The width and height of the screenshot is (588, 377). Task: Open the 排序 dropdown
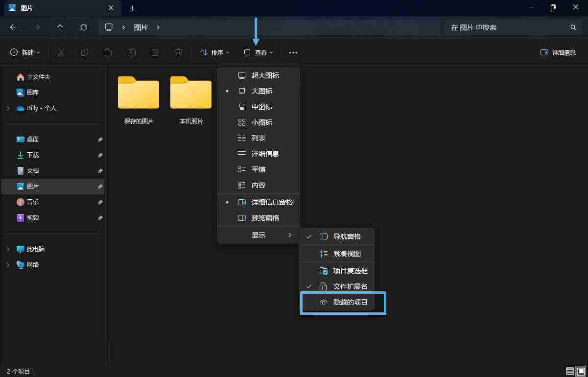(214, 52)
